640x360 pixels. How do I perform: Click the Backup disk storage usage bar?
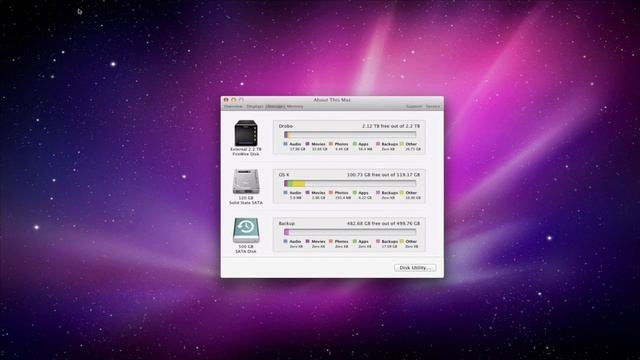350,232
